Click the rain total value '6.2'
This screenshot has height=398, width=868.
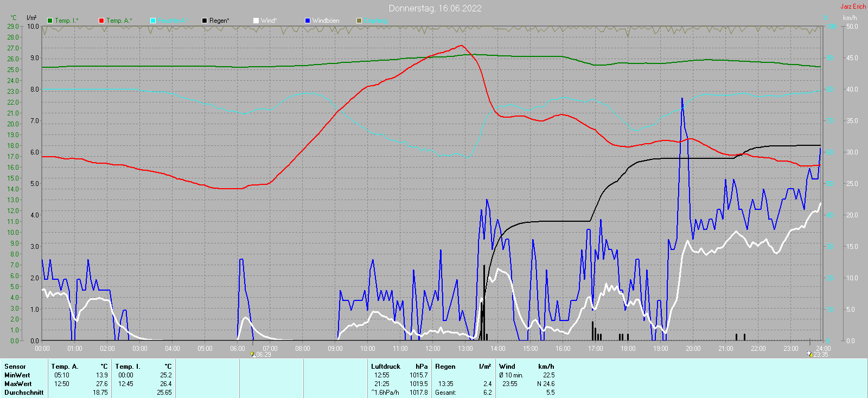(x=488, y=393)
